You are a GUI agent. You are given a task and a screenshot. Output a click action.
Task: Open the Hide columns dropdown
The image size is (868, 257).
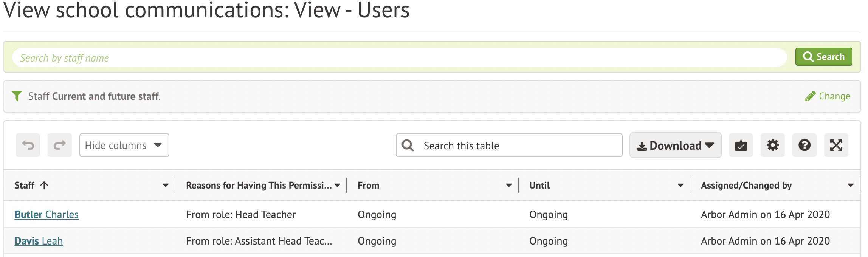(124, 145)
